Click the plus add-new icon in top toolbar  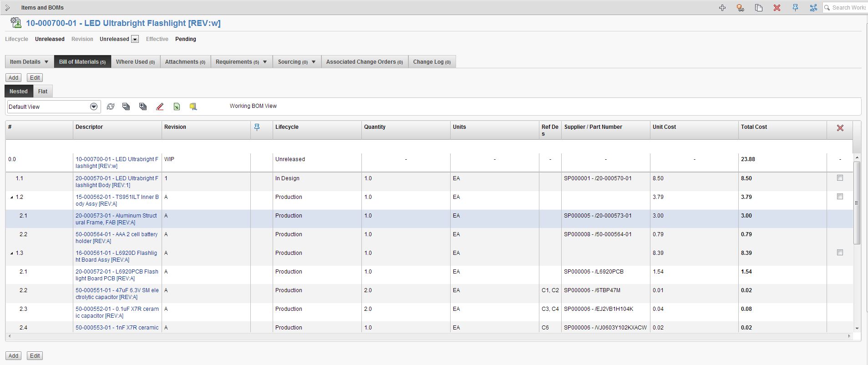point(722,8)
